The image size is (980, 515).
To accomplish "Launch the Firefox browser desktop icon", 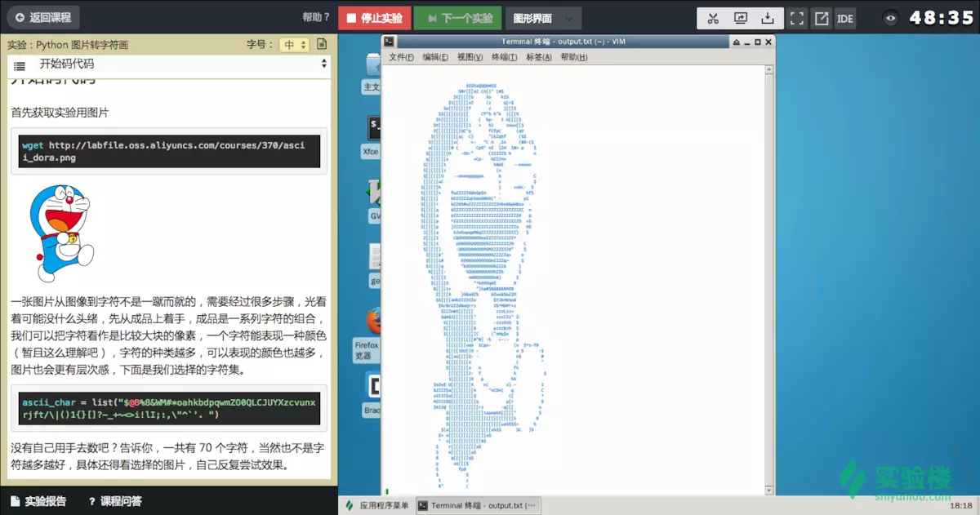I will 368,334.
